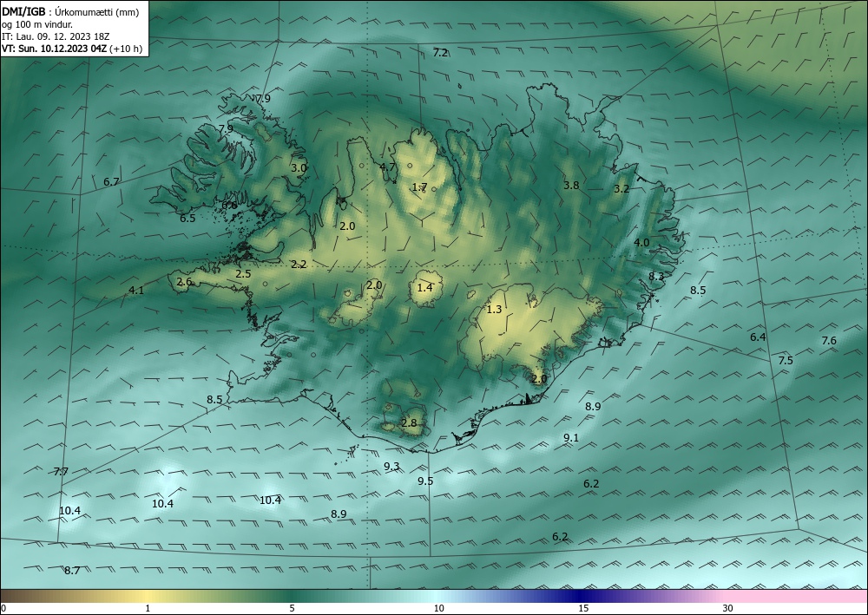Image resolution: width=868 pixels, height=615 pixels.
Task: Click the 'og 100 m vindur.' caption line
Action: tap(37, 24)
